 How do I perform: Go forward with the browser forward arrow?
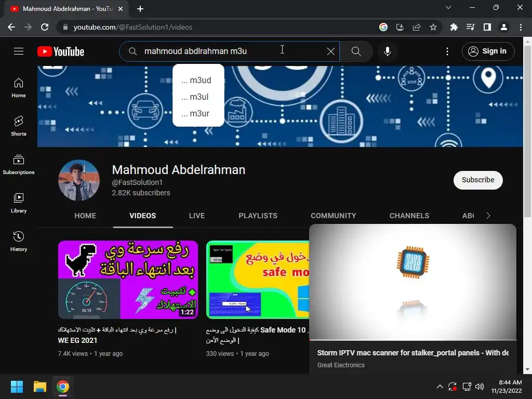click(x=28, y=27)
